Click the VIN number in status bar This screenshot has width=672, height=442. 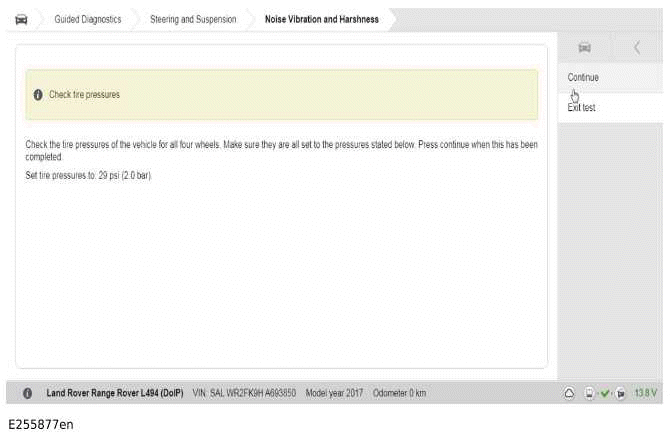[244, 393]
